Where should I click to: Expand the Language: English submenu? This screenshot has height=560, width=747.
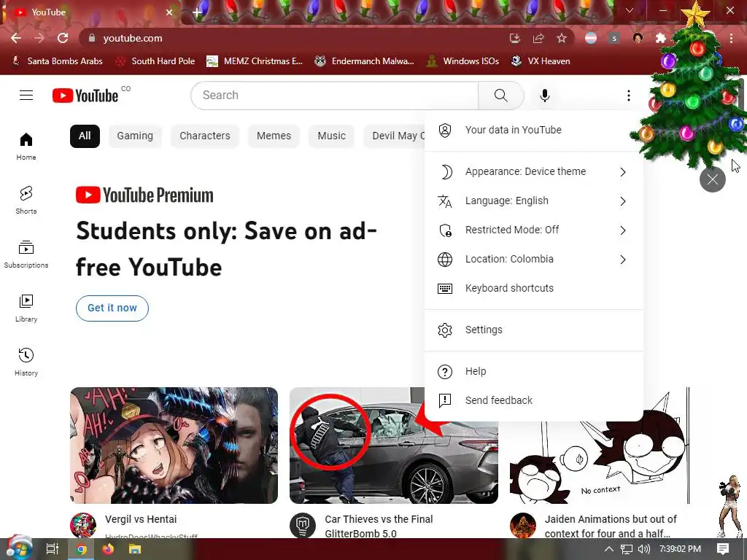(533, 201)
